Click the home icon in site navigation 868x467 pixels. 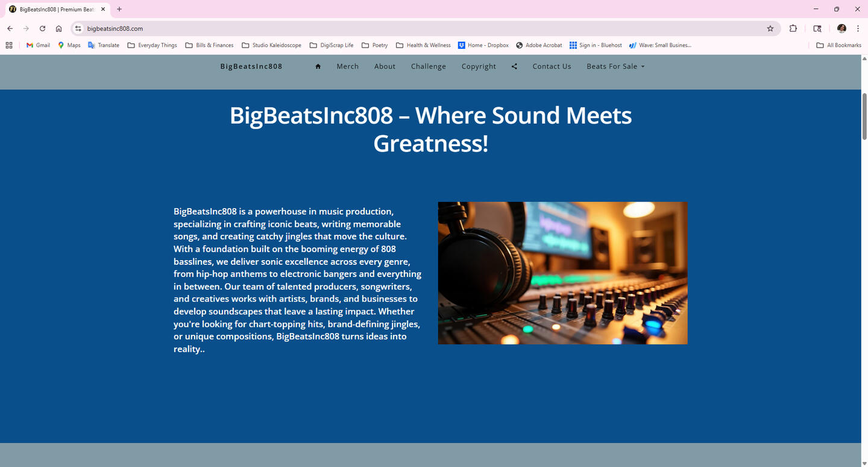click(x=318, y=66)
